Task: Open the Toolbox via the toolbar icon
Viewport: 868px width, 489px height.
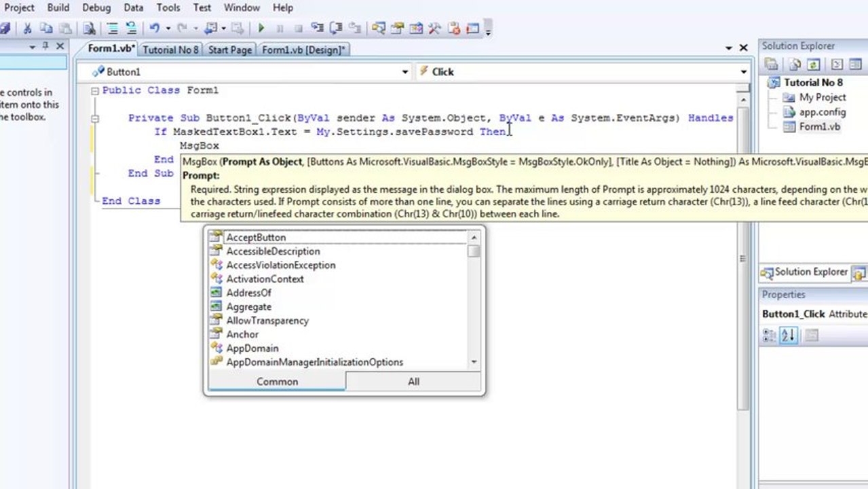Action: point(435,29)
